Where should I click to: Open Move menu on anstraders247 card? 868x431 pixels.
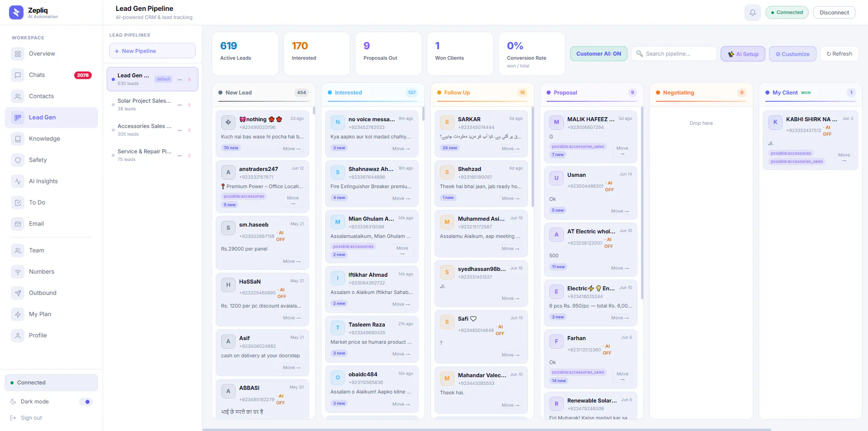click(x=293, y=200)
